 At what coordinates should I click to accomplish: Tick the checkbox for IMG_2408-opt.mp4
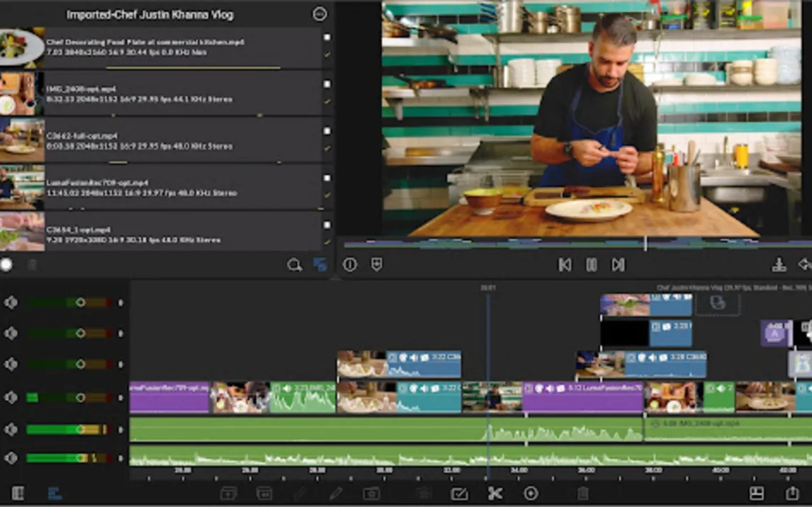coord(327,84)
